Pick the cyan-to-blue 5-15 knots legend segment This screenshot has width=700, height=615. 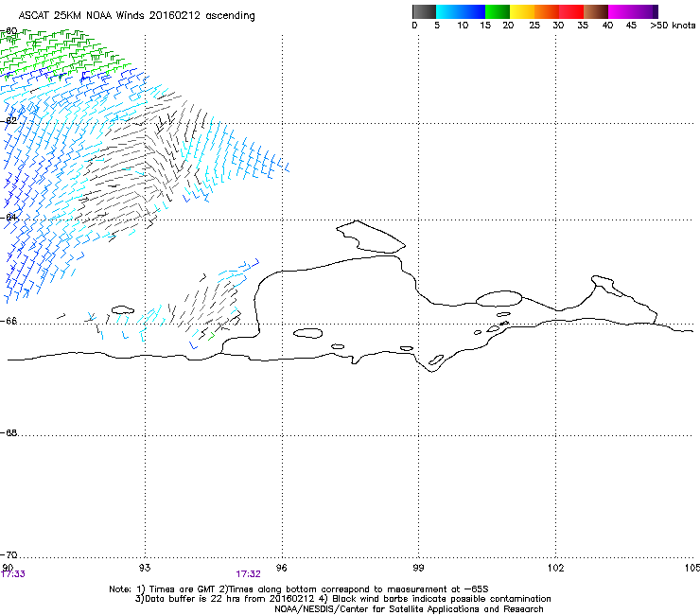pos(461,11)
